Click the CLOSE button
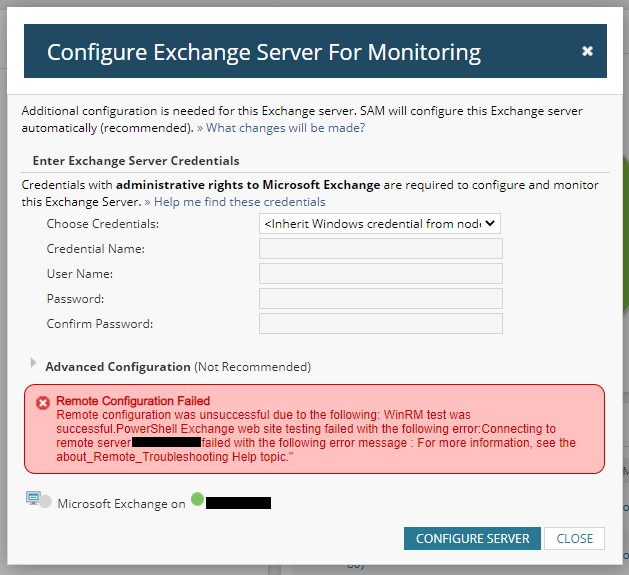 [575, 538]
